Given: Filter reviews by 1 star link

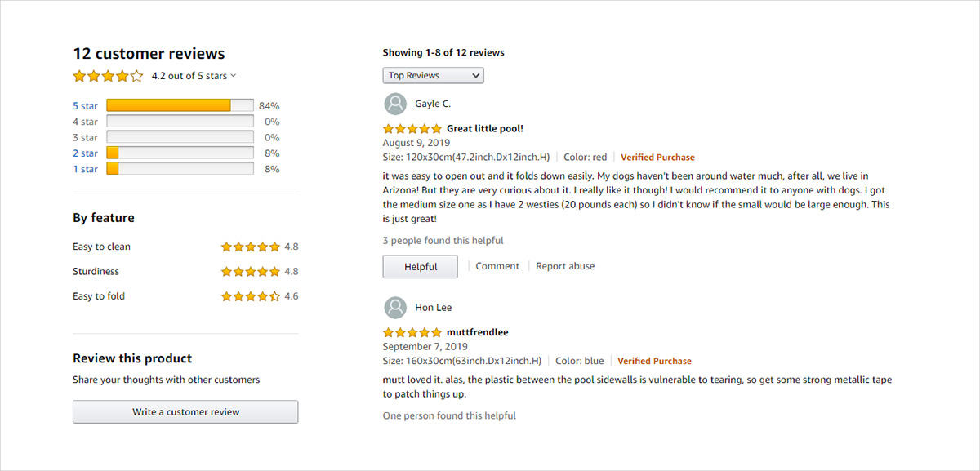Looking at the screenshot, I should point(85,169).
